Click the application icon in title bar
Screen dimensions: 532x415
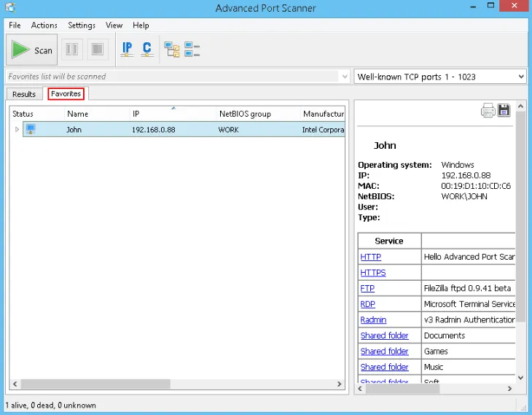[10, 7]
